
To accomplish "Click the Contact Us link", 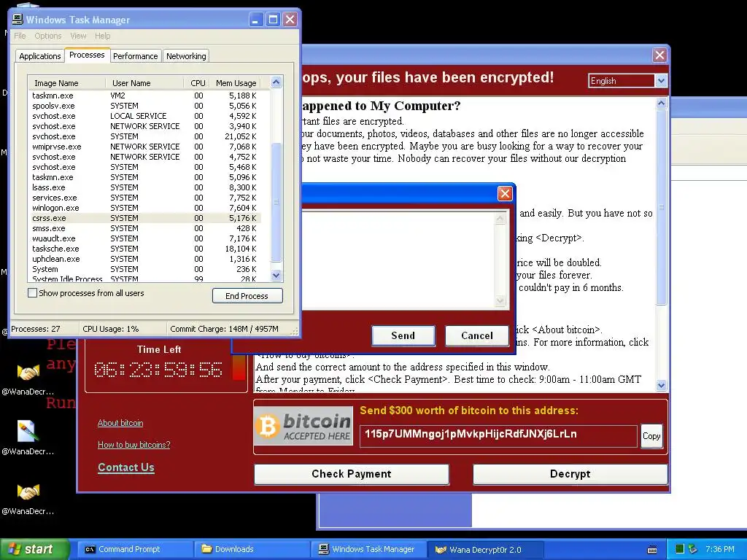I will pyautogui.click(x=126, y=467).
